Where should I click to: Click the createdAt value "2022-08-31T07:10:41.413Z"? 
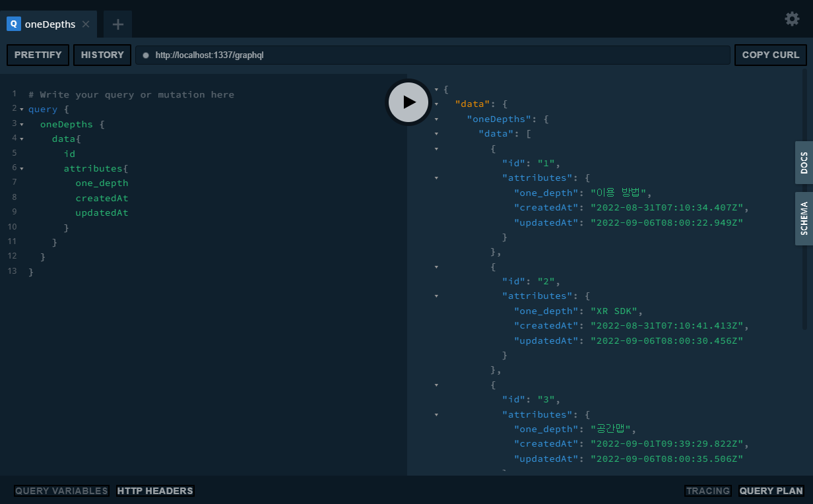667,326
